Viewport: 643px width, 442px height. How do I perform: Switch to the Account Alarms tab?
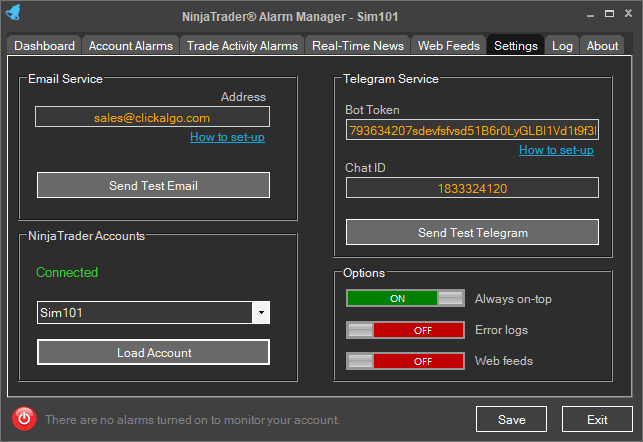131,46
